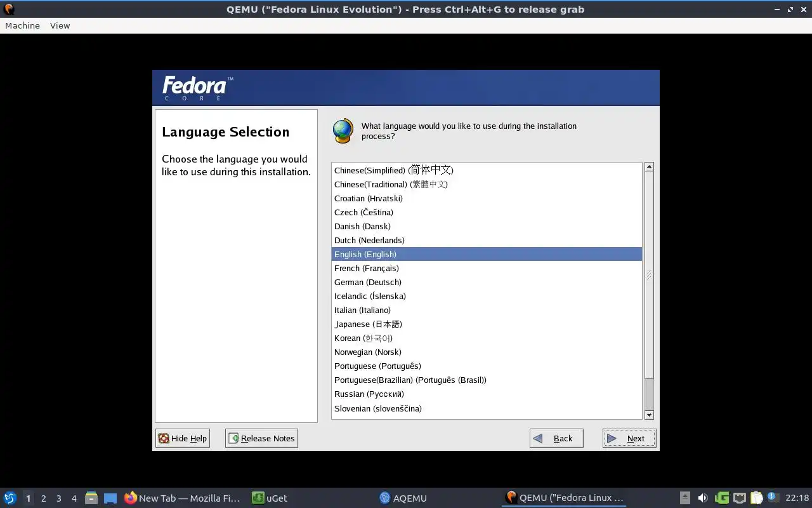The image size is (812, 508).
Task: Switch to workspace 1
Action: pos(28,498)
